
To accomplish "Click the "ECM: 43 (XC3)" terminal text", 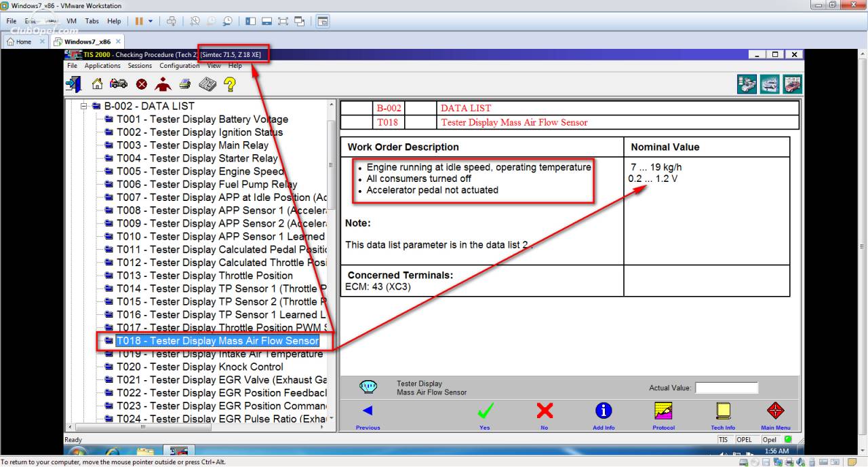I will [378, 286].
